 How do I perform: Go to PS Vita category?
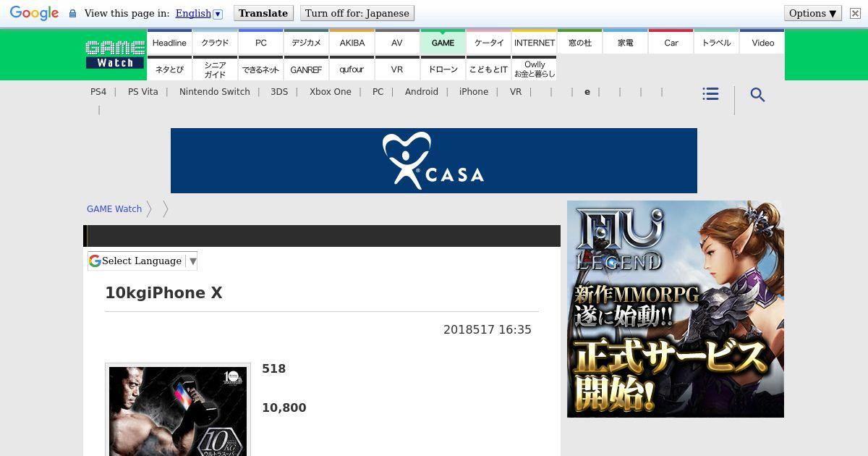pos(142,92)
